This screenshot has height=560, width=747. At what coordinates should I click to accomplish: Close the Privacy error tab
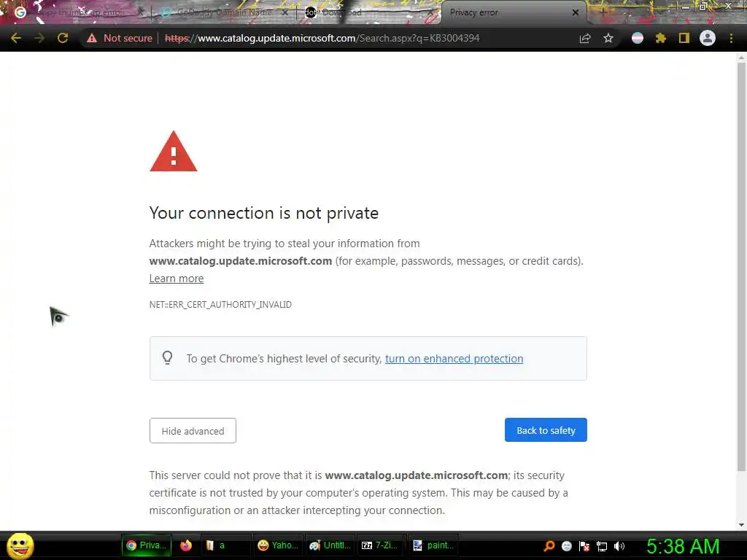pos(576,12)
